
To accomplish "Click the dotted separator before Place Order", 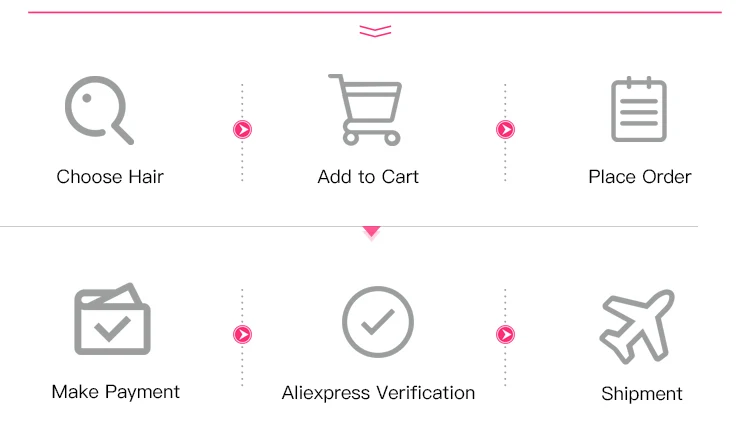I will pos(505,160).
